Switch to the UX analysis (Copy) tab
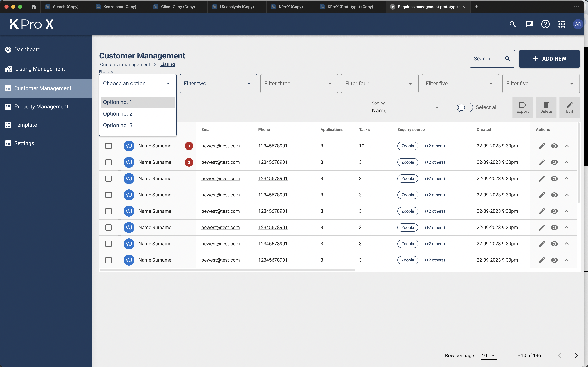Image resolution: width=588 pixels, height=367 pixels. 237,7
